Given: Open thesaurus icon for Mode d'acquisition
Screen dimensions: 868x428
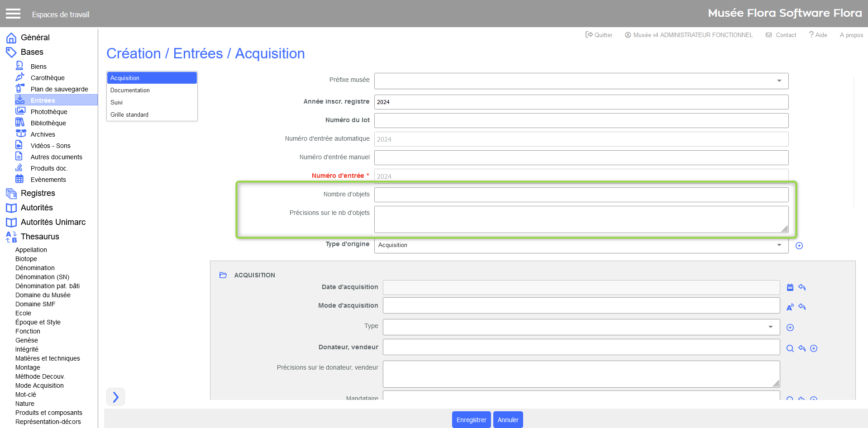Looking at the screenshot, I should (790, 307).
